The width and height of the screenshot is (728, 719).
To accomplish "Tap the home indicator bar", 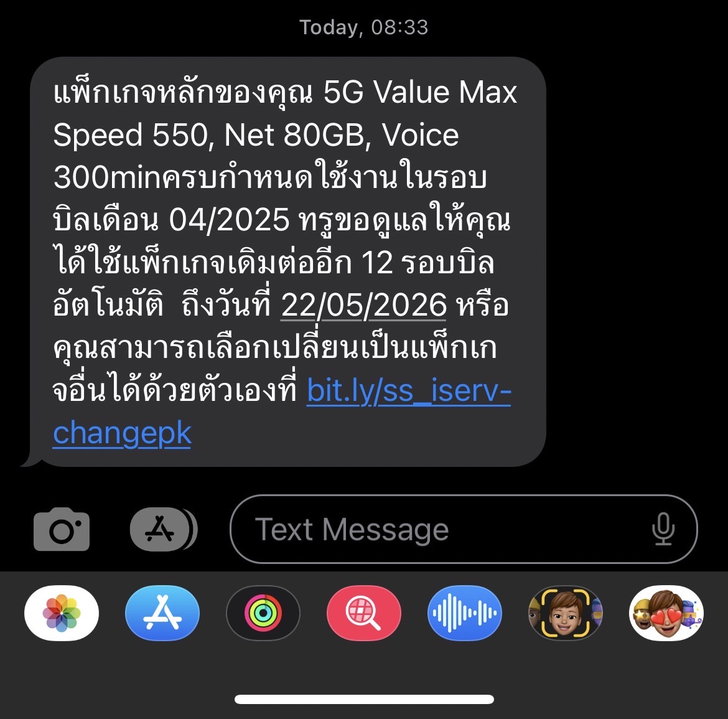I will coord(364,699).
